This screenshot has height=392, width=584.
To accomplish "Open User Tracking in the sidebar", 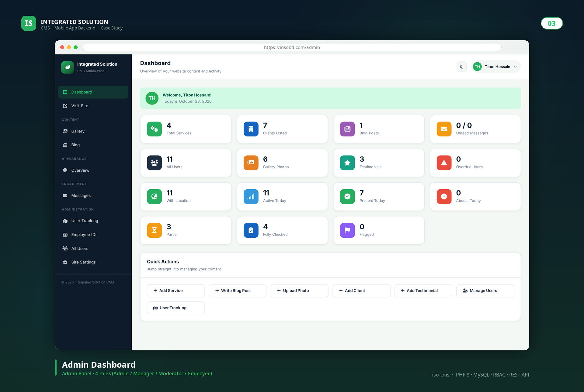I will (93, 221).
